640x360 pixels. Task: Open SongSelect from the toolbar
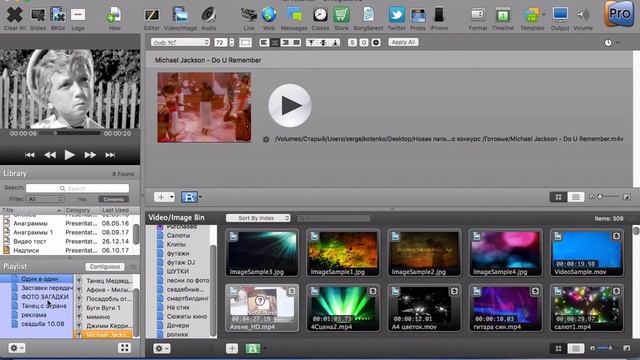coord(368,16)
